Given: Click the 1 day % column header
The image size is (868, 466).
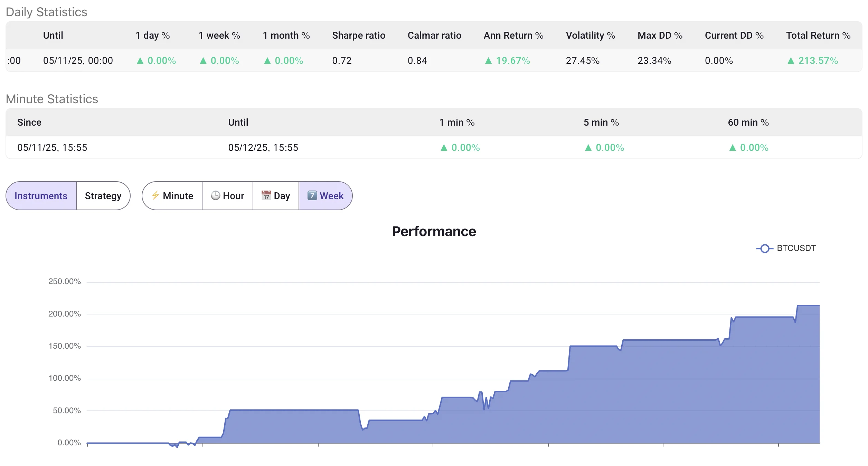Looking at the screenshot, I should coord(153,35).
